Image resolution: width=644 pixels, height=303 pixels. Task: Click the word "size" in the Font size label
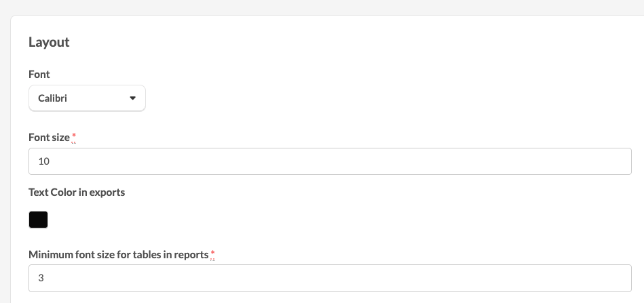point(60,137)
